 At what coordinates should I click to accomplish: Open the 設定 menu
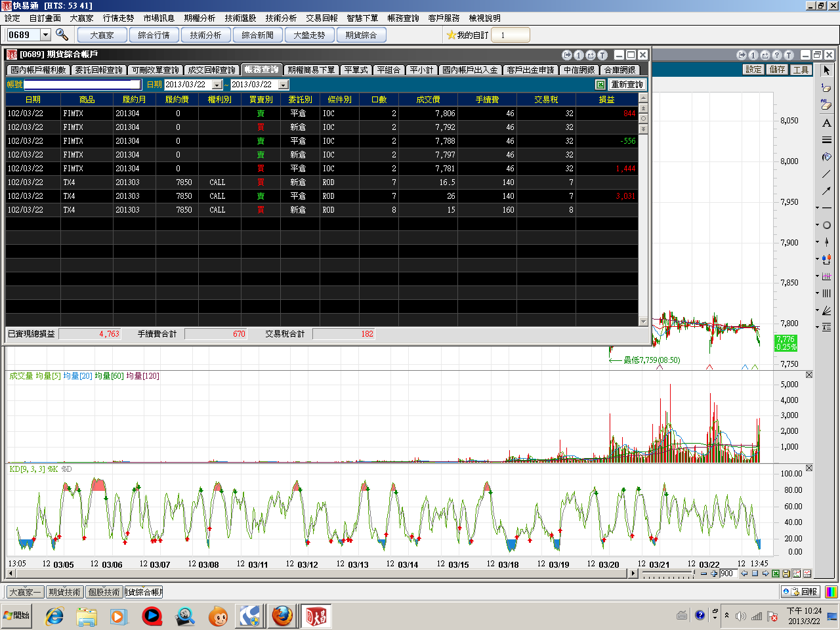(12, 18)
